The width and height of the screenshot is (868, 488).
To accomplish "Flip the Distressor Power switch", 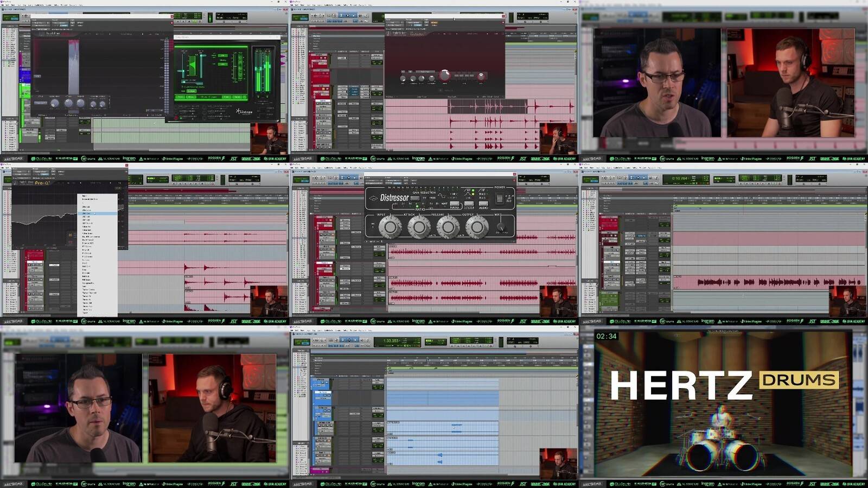I will tap(500, 199).
